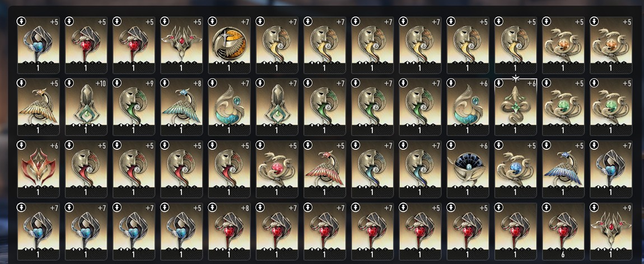
Task: Click the teal winged bird card marked +8
Action: point(181,107)
